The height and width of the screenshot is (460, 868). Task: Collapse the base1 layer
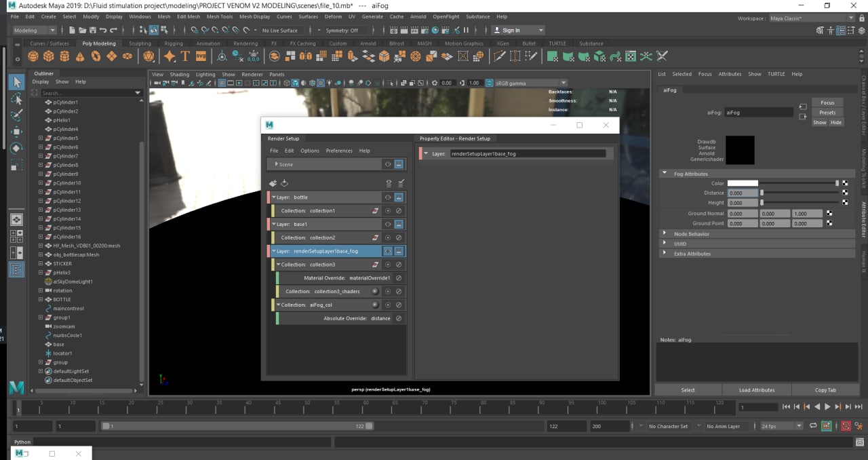pyautogui.click(x=273, y=224)
